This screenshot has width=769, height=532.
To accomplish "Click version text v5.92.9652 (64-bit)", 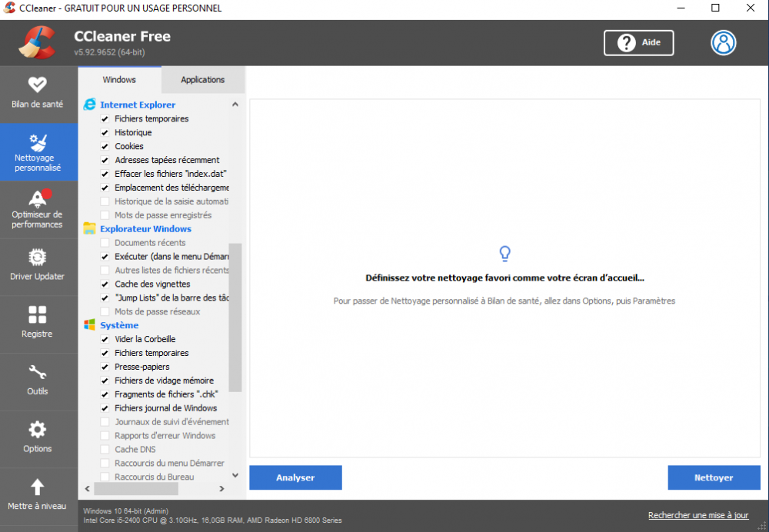I will click(109, 52).
